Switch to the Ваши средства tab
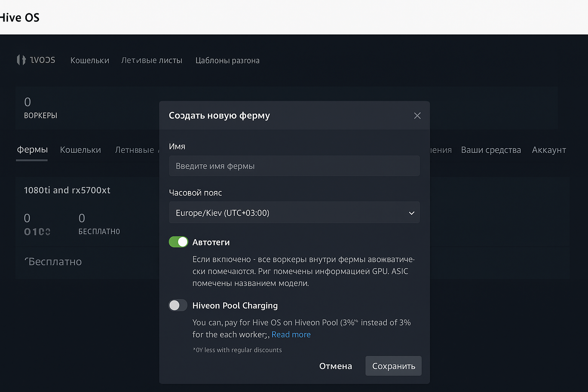Viewport: 588px width, 392px height. pyautogui.click(x=491, y=150)
